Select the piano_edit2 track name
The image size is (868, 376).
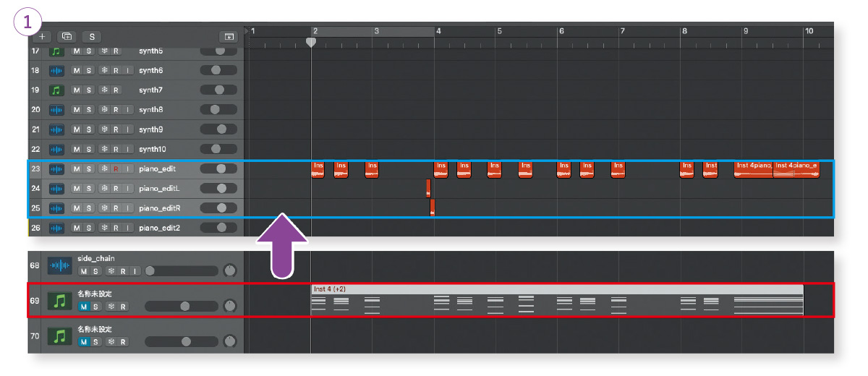(x=160, y=228)
